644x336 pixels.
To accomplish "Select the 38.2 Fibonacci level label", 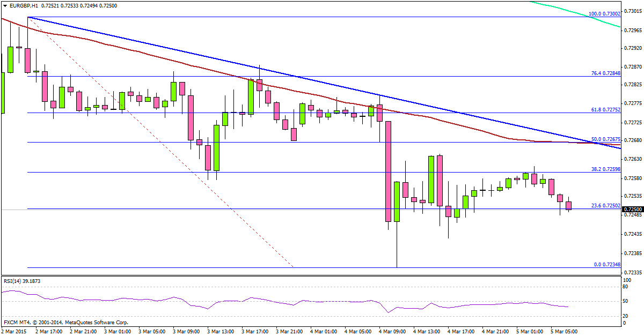I will tap(605, 169).
